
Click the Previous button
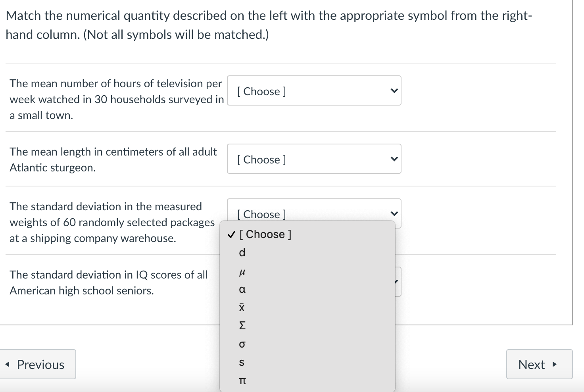(x=38, y=364)
